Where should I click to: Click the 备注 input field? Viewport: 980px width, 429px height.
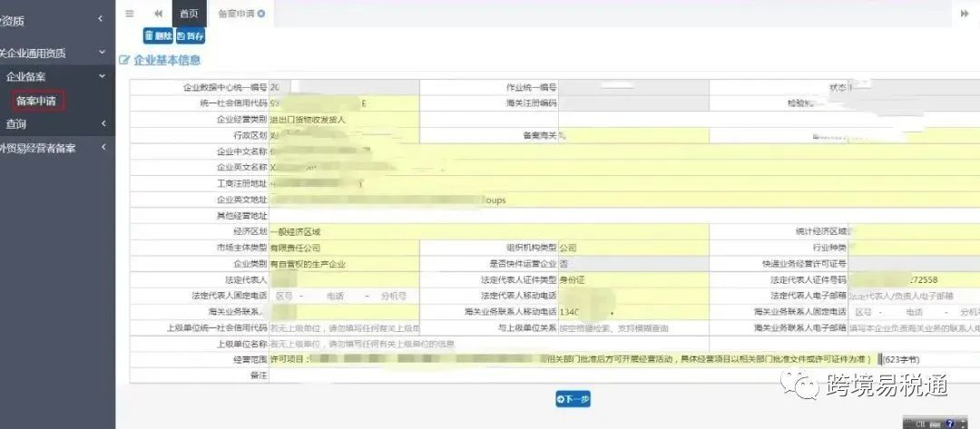(x=624, y=375)
